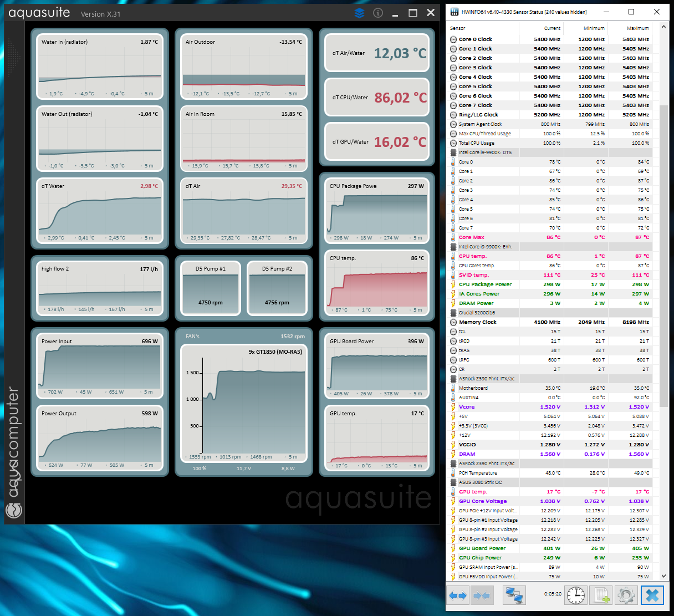Click the Minimum column header
The image size is (674, 616).
tap(585, 28)
